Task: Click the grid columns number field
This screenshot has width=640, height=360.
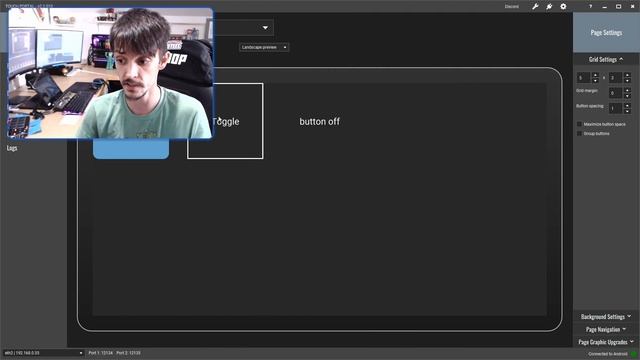Action: click(583, 78)
